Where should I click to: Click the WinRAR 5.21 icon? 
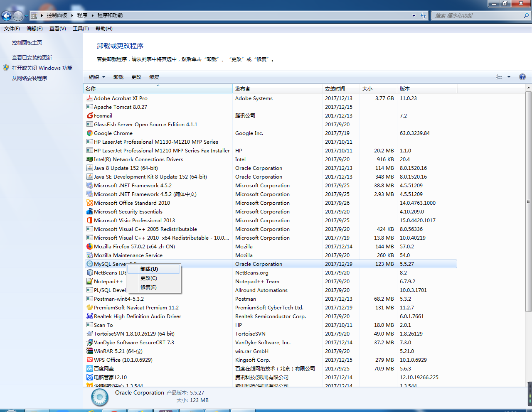click(89, 351)
